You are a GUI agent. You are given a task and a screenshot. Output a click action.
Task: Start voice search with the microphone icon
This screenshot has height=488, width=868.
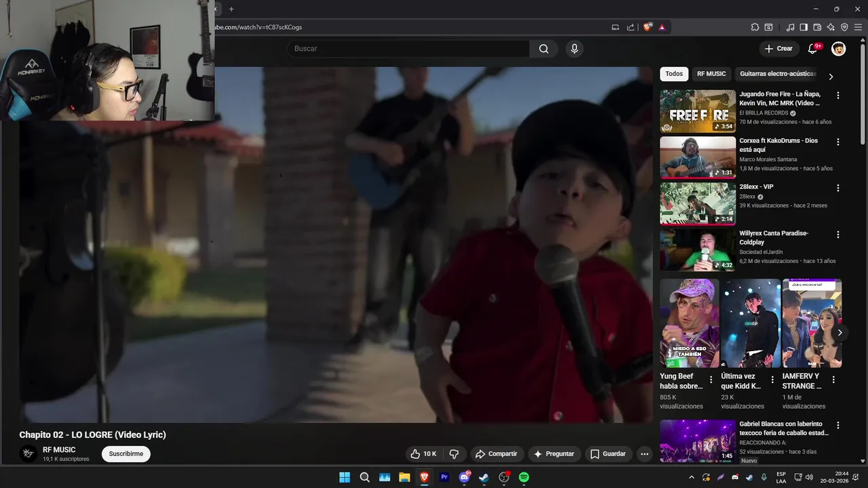(574, 49)
